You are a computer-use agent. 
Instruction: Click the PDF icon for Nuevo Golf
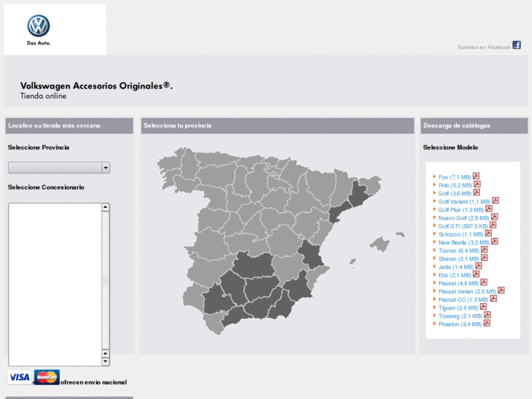point(495,217)
